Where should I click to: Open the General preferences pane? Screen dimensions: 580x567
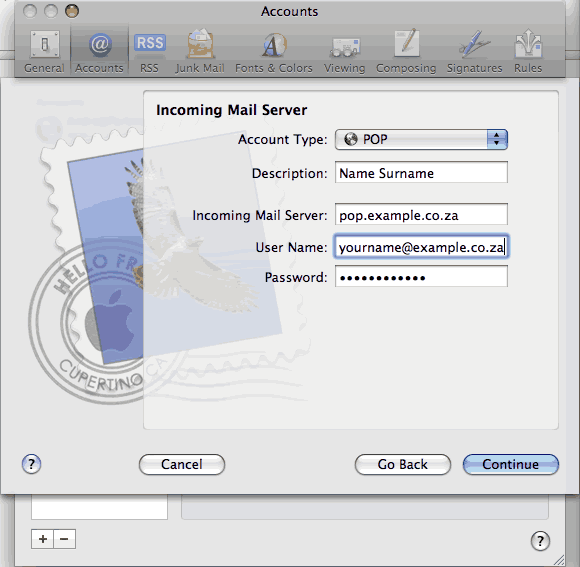(44, 51)
